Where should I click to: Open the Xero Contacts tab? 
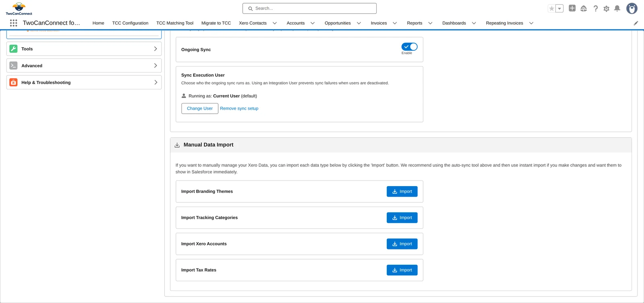[253, 23]
